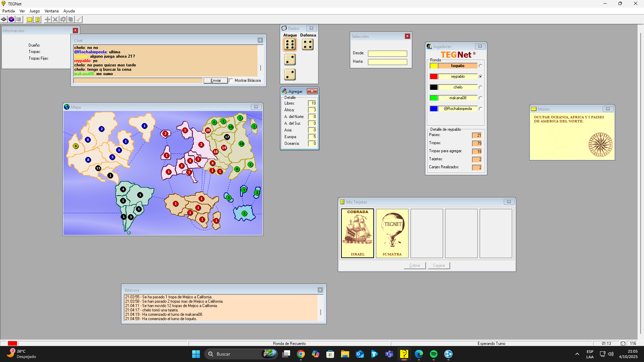Click the yellow mission note toolbar icon
The height and width of the screenshot is (362, 644).
(30, 19)
